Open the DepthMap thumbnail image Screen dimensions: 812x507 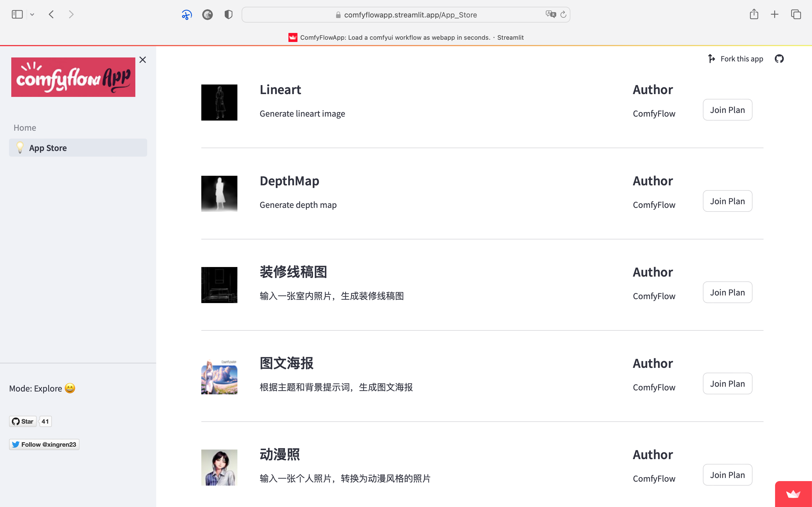click(219, 194)
